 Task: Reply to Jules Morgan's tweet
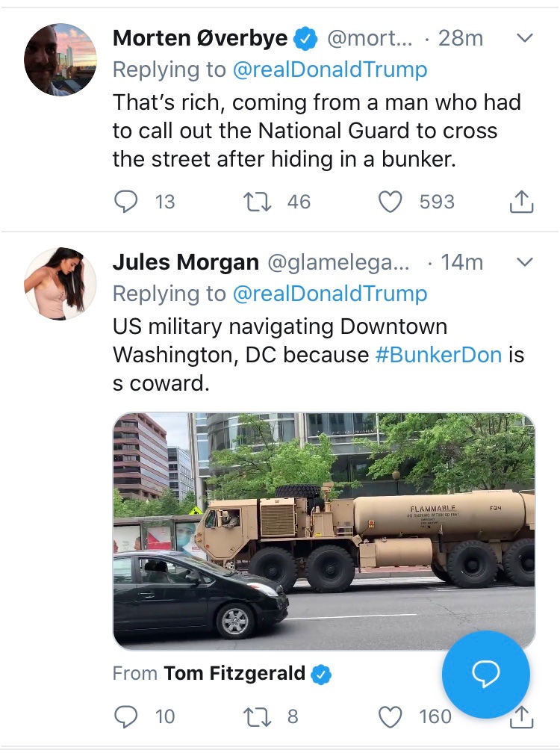pos(125,716)
